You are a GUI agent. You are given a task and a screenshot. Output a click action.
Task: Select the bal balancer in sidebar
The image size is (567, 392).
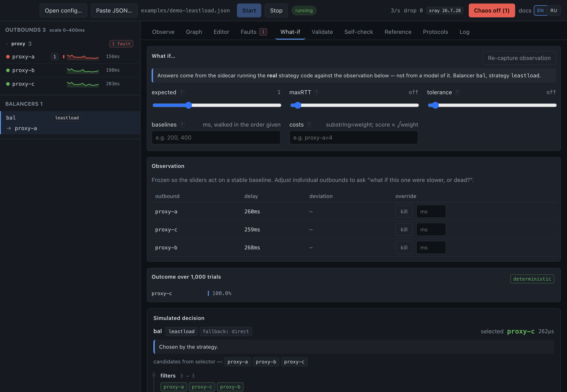pyautogui.click(x=70, y=123)
